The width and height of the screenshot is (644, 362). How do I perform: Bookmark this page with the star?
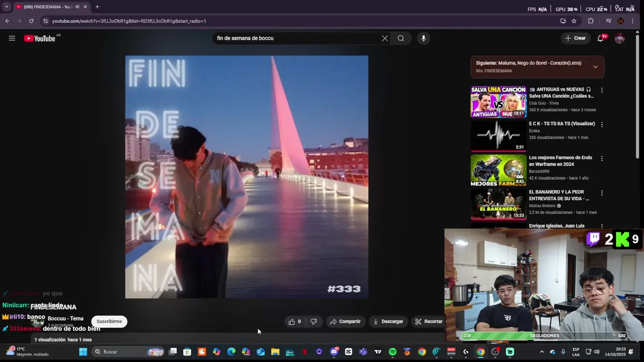[574, 21]
